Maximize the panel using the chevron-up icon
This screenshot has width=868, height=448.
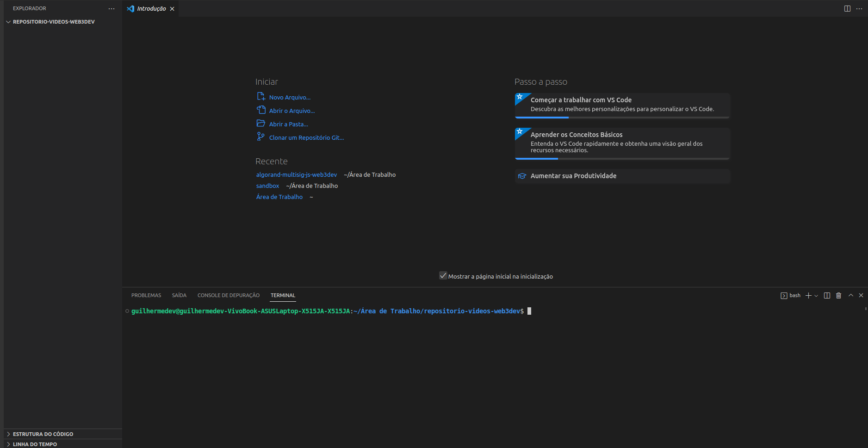850,295
